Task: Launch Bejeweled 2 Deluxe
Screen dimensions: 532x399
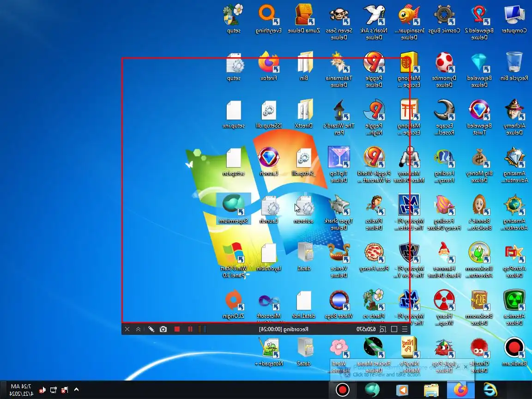Action: click(479, 23)
